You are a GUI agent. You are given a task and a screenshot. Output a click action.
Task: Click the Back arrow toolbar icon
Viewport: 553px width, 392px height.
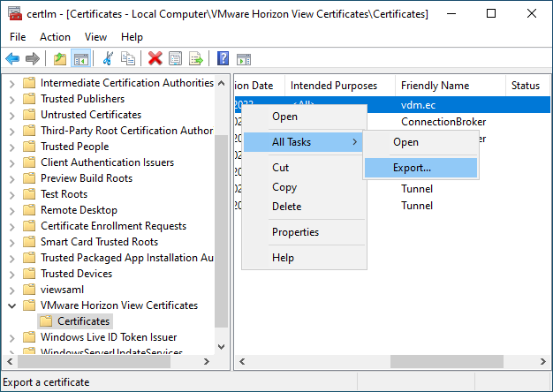tap(12, 58)
